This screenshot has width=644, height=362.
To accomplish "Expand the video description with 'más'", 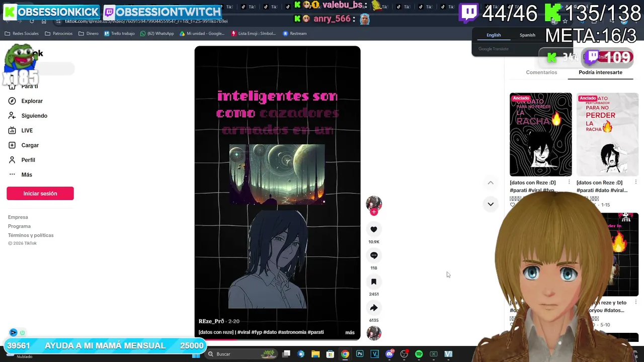I will click(x=350, y=332).
